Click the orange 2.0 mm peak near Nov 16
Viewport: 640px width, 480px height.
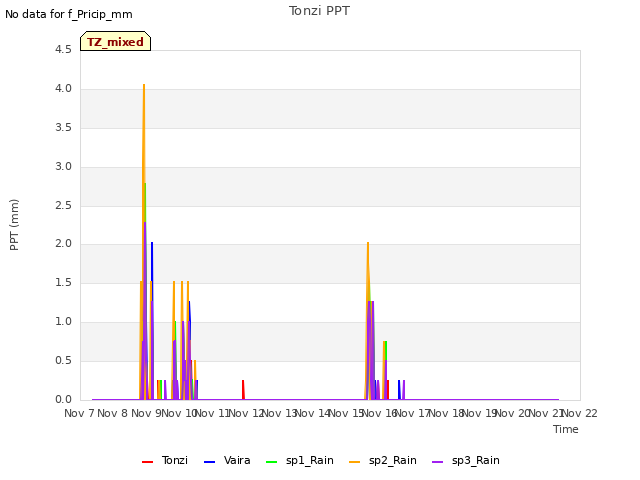pyautogui.click(x=368, y=244)
